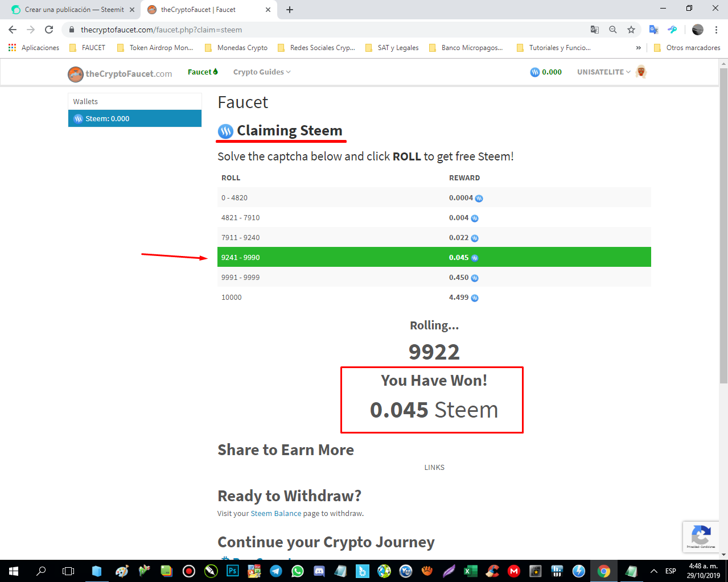Expand the hidden bookmarks chevron
728x582 pixels.
tap(638, 48)
